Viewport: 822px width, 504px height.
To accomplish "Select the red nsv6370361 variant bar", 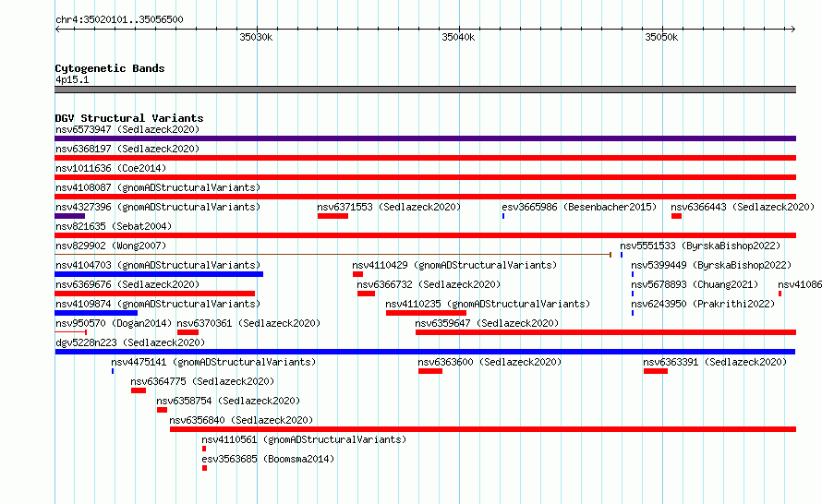I will (x=187, y=332).
